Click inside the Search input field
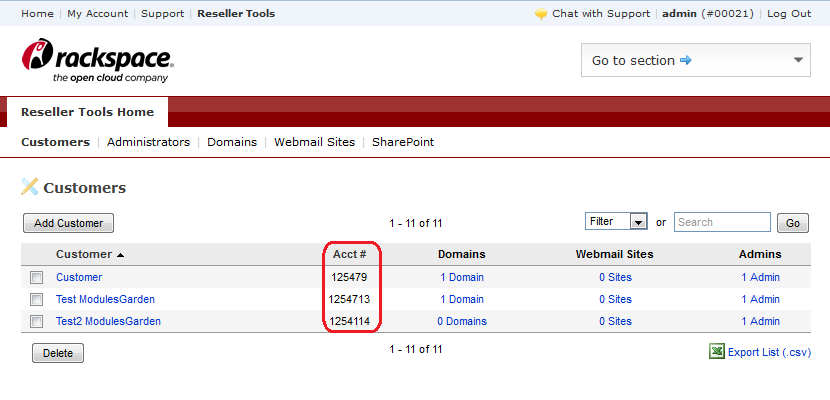830x400 pixels. point(722,222)
